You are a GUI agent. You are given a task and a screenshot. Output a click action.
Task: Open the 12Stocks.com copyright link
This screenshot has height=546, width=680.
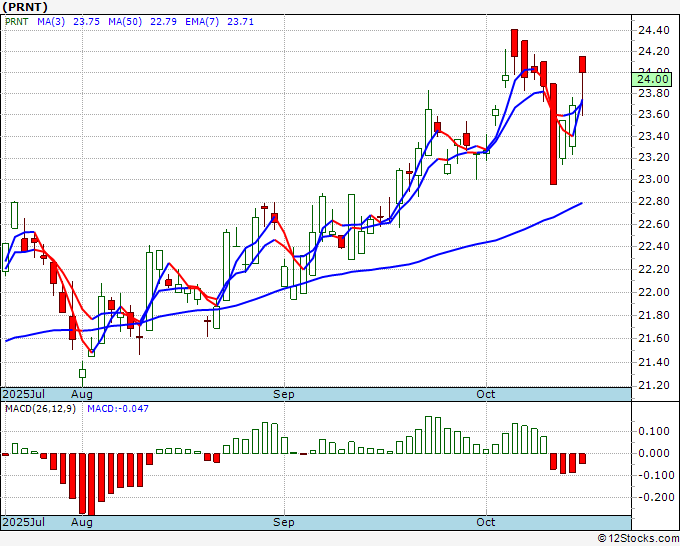tap(638, 539)
